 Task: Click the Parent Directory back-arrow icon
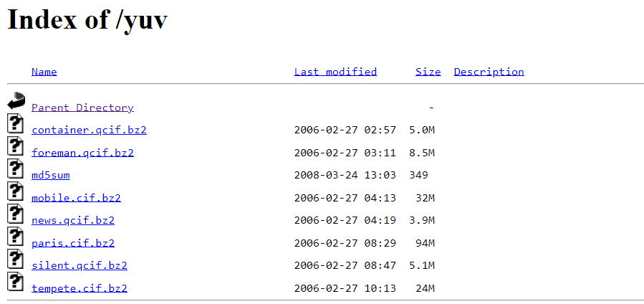pos(16,100)
